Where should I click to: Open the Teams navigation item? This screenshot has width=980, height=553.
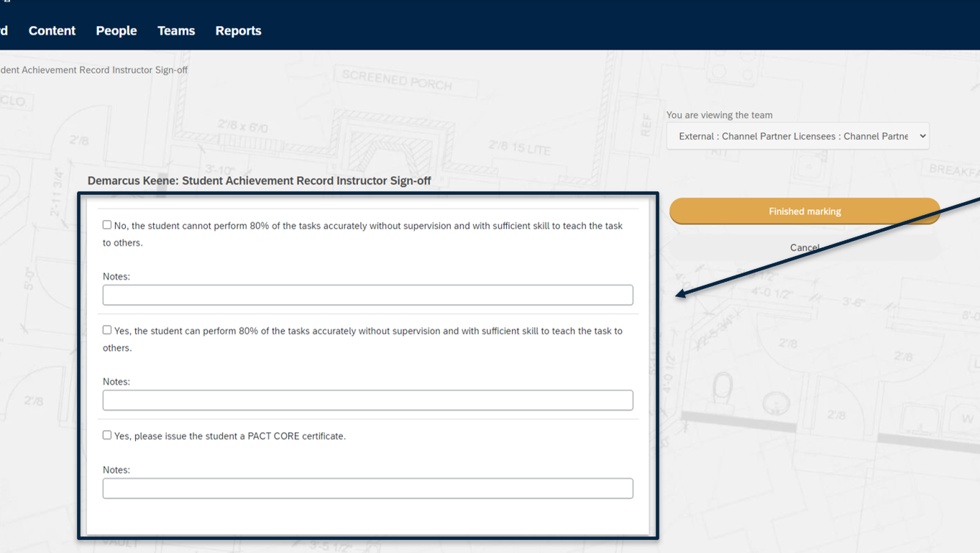click(x=176, y=31)
